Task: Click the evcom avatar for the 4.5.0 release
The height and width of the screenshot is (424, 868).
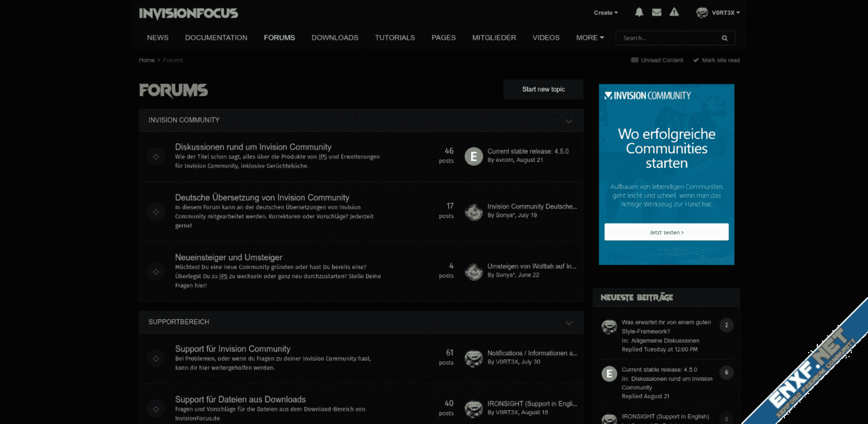Action: pos(473,156)
